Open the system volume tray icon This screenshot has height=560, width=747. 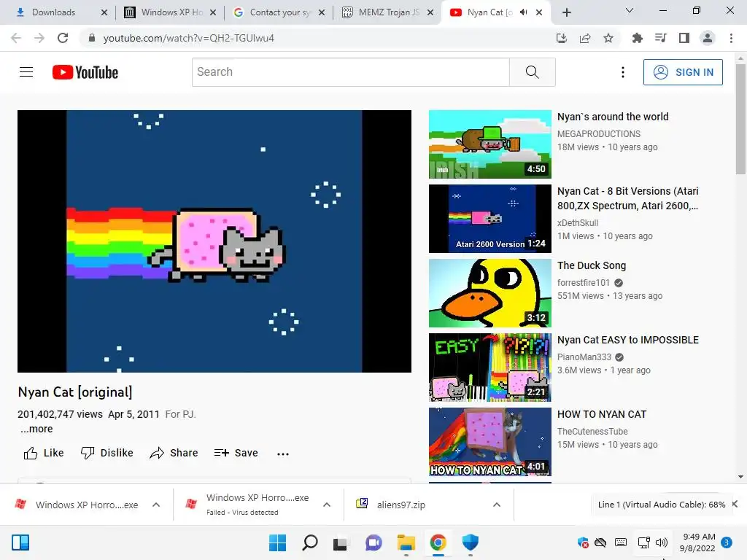point(661,542)
